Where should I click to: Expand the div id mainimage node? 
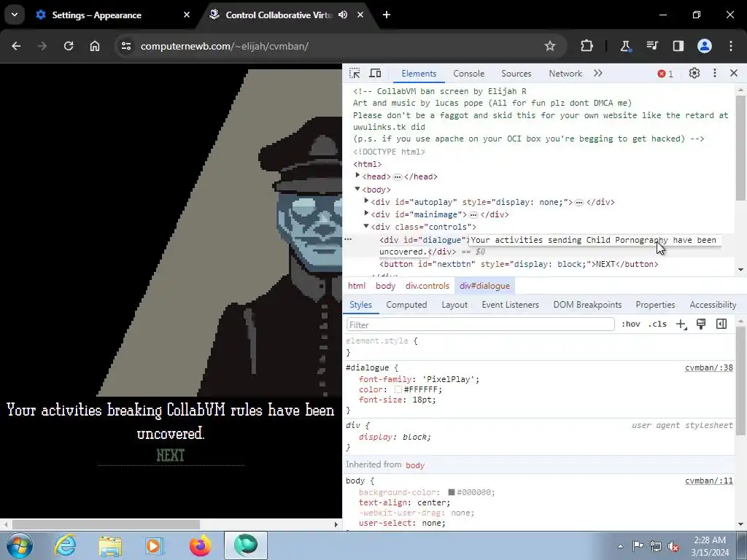pyautogui.click(x=366, y=214)
